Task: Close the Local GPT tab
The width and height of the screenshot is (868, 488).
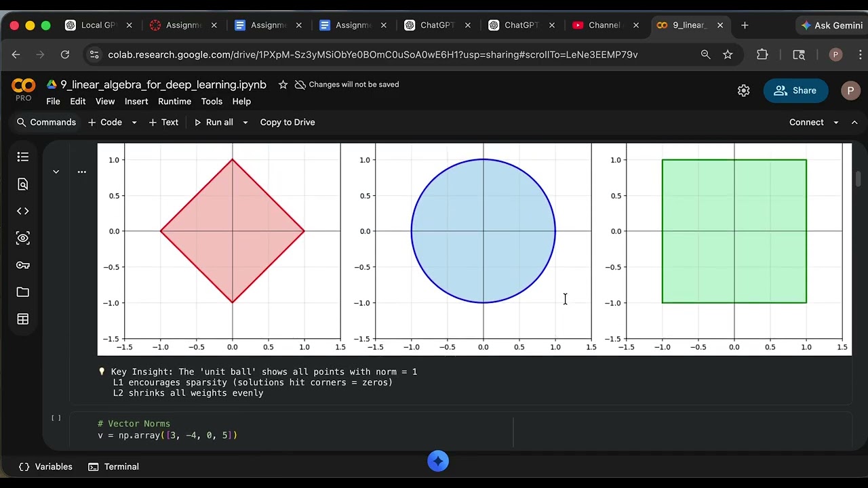Action: [129, 25]
